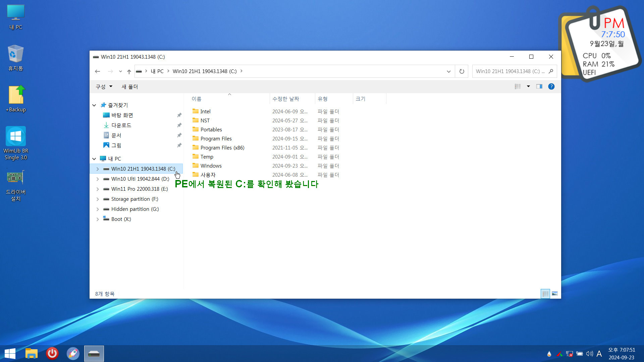This screenshot has height=362, width=644.
Task: Launch the +Backup desktop shortcut
Action: [16, 99]
